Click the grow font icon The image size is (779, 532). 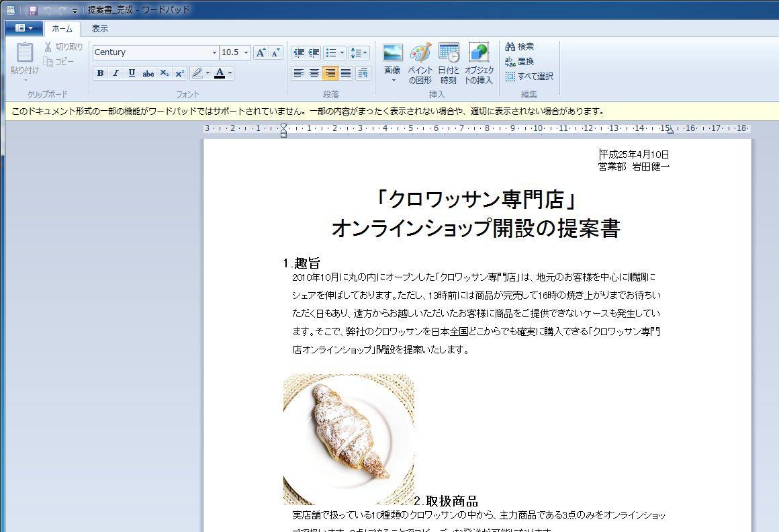(261, 52)
